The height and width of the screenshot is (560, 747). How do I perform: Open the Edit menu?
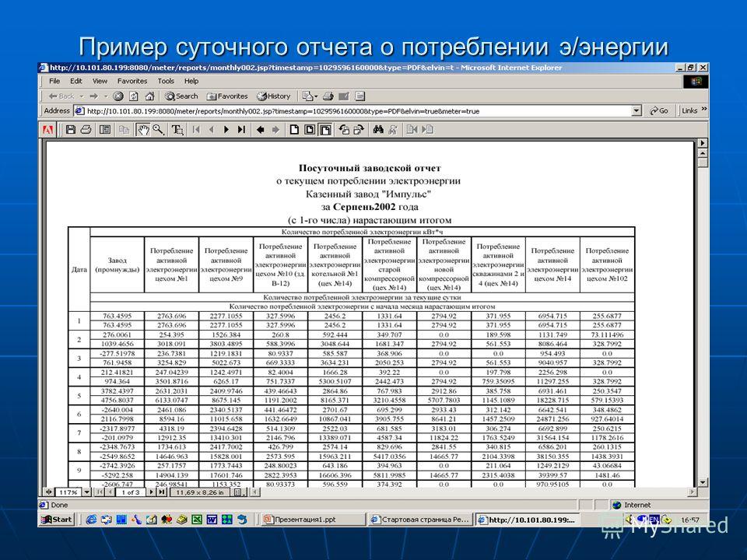75,81
